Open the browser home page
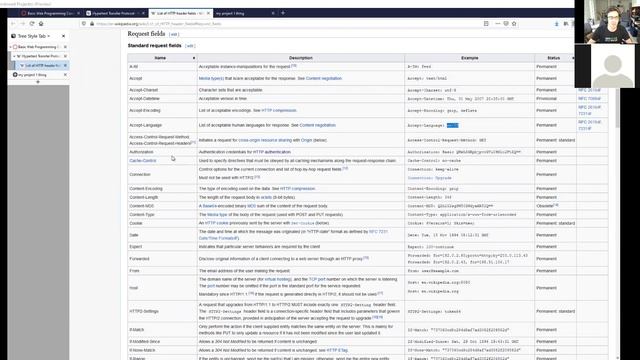The image size is (640, 360). [41, 24]
